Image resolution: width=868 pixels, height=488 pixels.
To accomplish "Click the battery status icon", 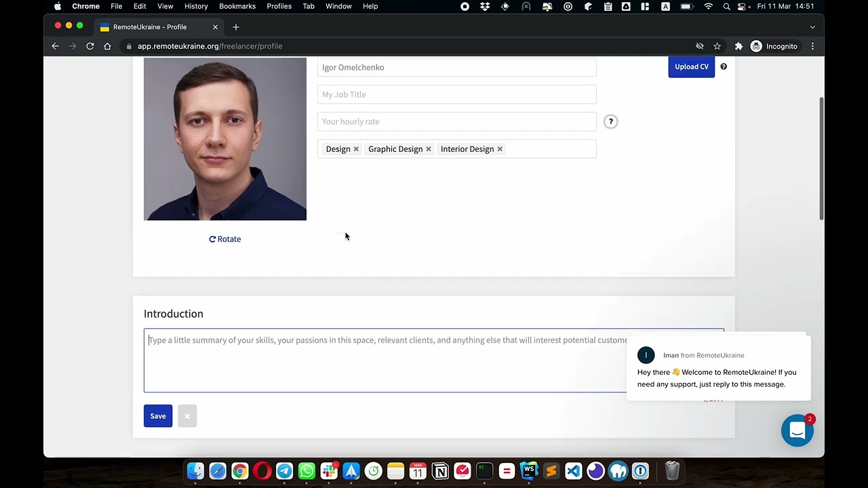I will click(686, 6).
